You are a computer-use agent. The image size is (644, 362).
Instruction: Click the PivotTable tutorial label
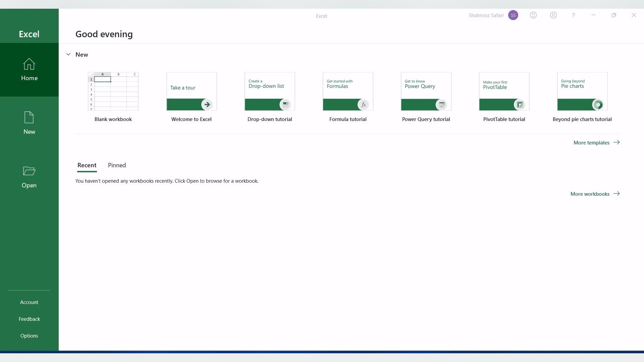click(504, 119)
